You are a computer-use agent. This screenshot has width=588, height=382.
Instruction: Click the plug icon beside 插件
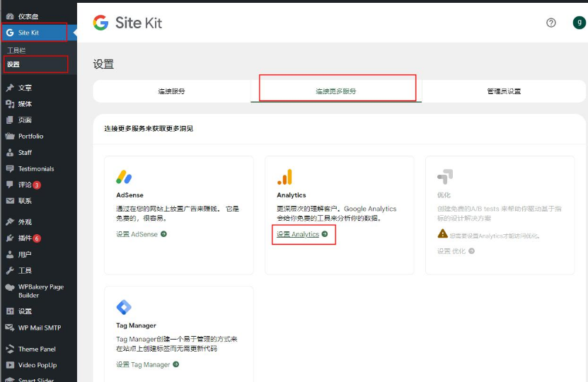10,238
